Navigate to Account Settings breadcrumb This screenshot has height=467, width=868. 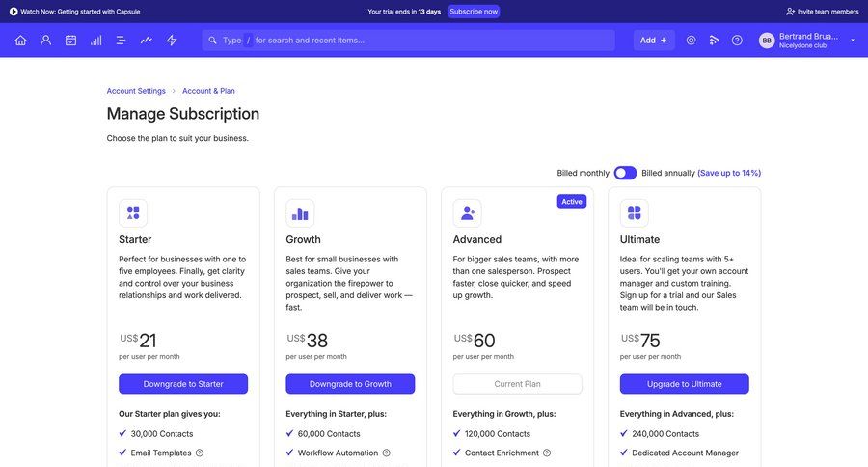[x=136, y=91]
